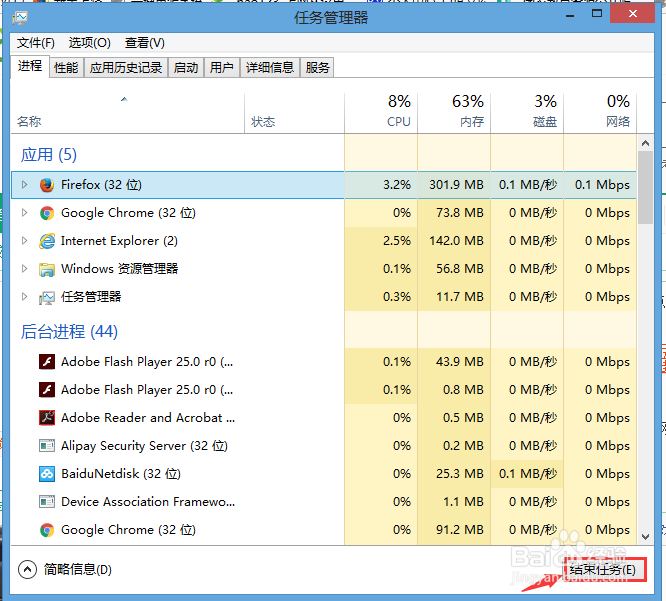Expand the 任务管理器 app group

(x=24, y=297)
